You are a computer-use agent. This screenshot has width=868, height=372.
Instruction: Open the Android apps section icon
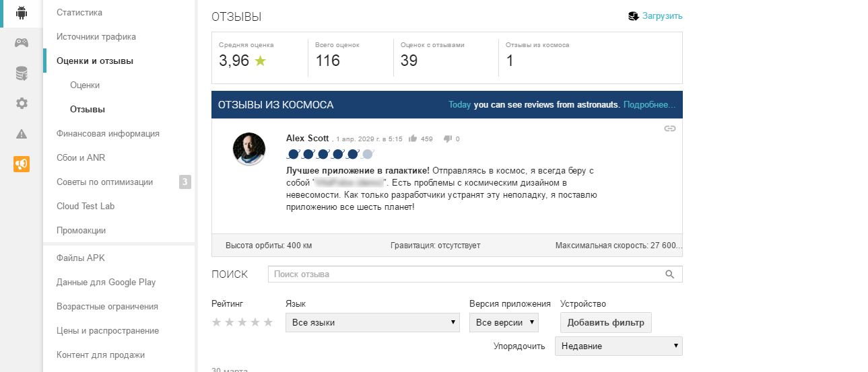tap(22, 13)
